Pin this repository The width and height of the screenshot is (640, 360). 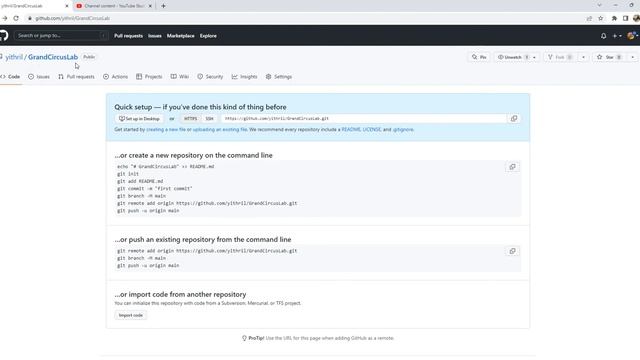pyautogui.click(x=479, y=57)
